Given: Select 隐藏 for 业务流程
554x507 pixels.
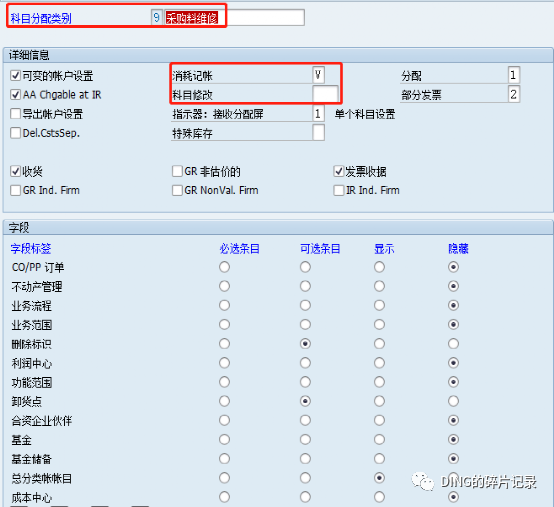Looking at the screenshot, I should [x=453, y=305].
